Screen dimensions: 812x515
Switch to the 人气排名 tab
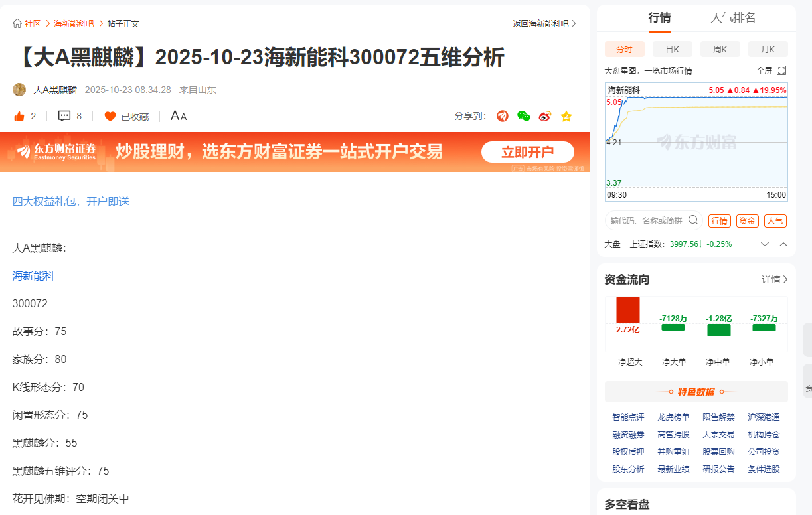733,18
